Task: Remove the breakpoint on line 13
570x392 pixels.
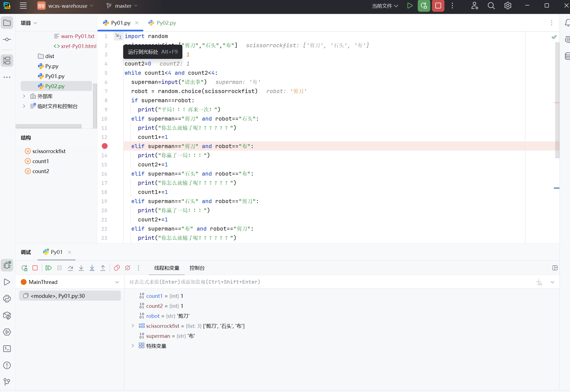Action: 105,146
